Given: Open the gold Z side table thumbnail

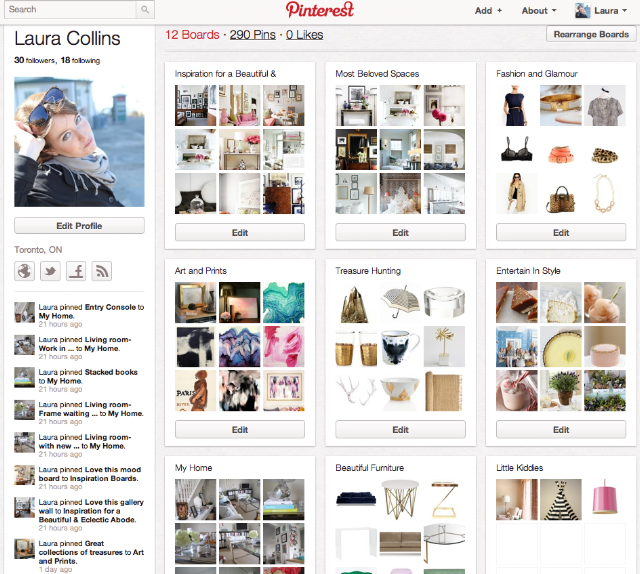Looking at the screenshot, I should (444, 499).
